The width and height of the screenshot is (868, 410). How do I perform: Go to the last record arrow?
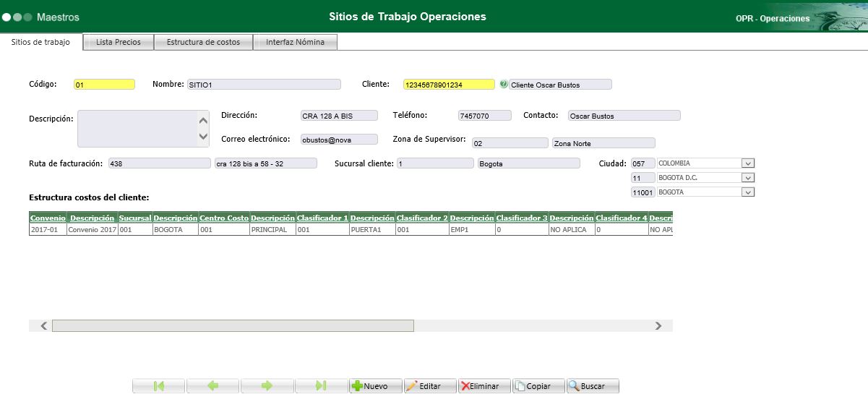(322, 386)
